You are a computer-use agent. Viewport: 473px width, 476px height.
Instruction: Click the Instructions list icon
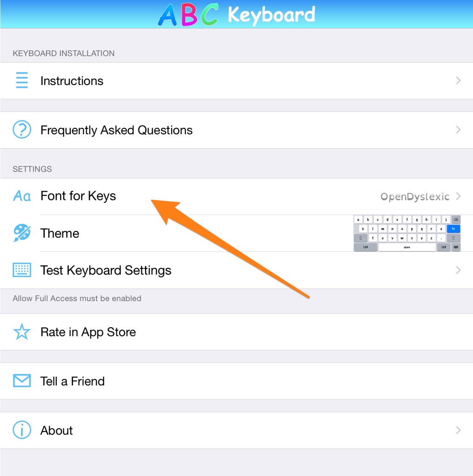point(22,80)
